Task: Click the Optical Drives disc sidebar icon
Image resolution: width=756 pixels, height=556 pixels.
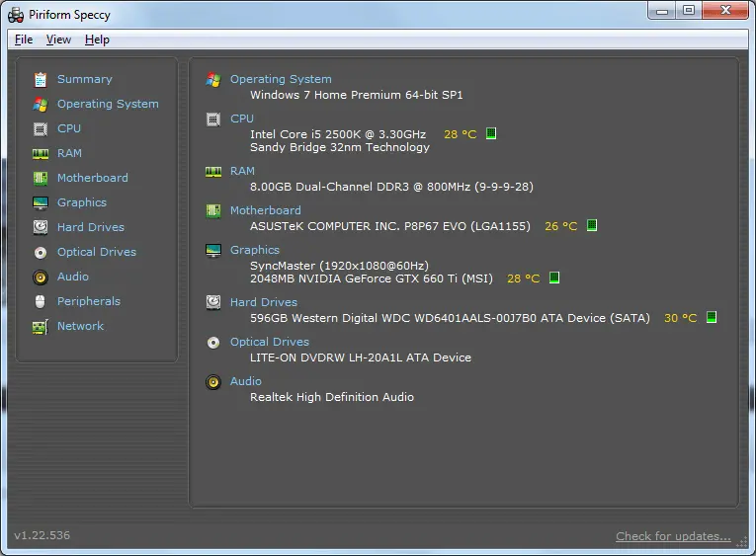Action: tap(41, 252)
